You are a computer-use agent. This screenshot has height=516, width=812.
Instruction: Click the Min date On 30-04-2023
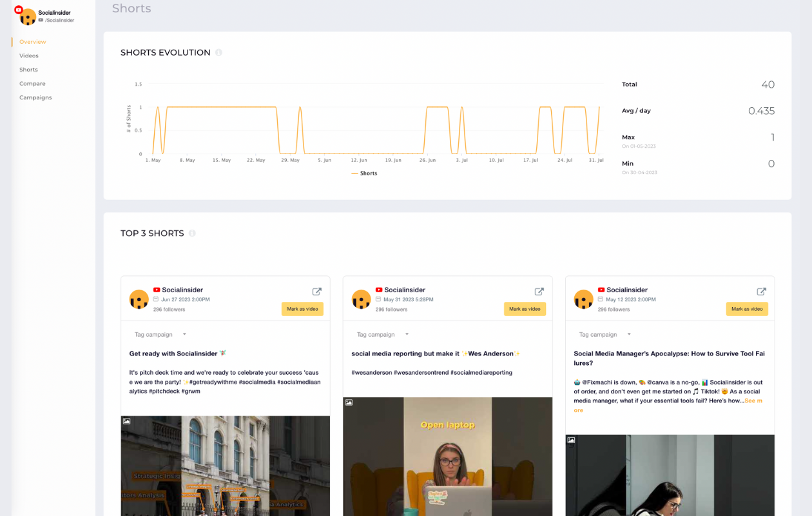[x=639, y=173]
